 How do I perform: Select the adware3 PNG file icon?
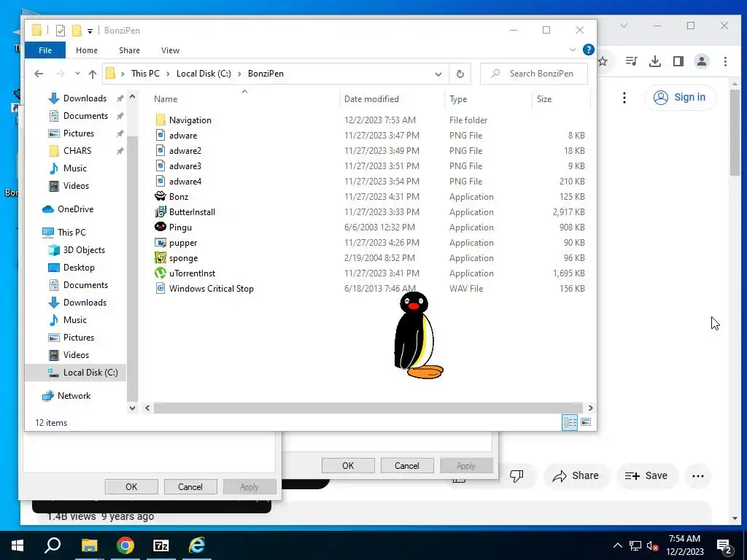[x=160, y=166]
